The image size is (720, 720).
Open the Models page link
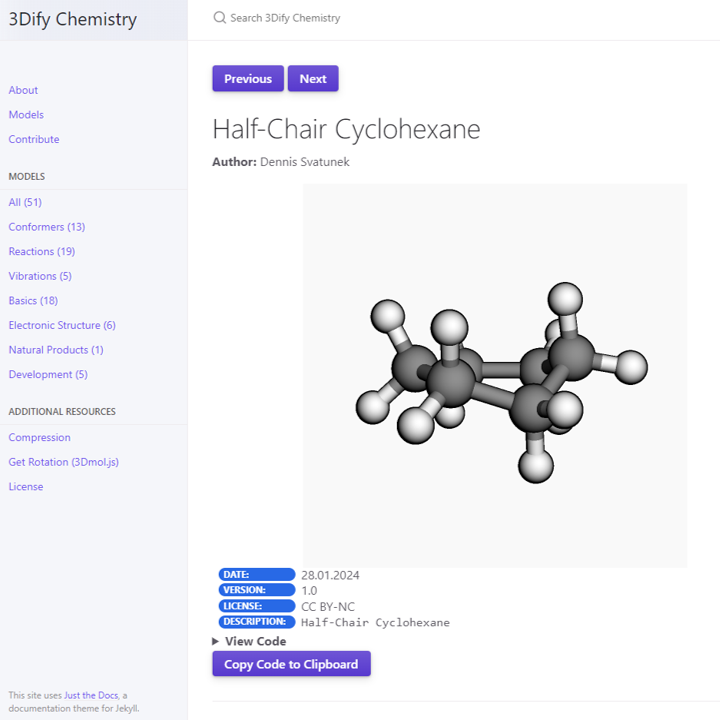[x=26, y=115]
